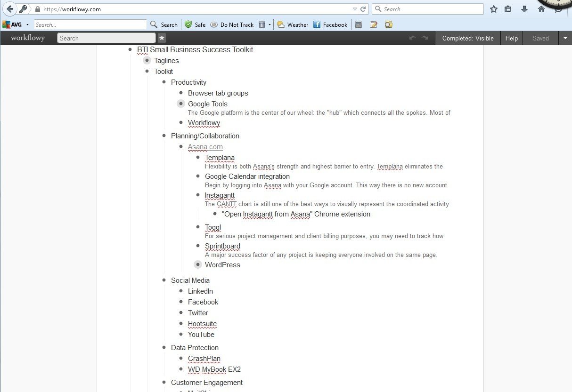This screenshot has width=572, height=392.
Task: Open the Asana.com link
Action: [205, 147]
